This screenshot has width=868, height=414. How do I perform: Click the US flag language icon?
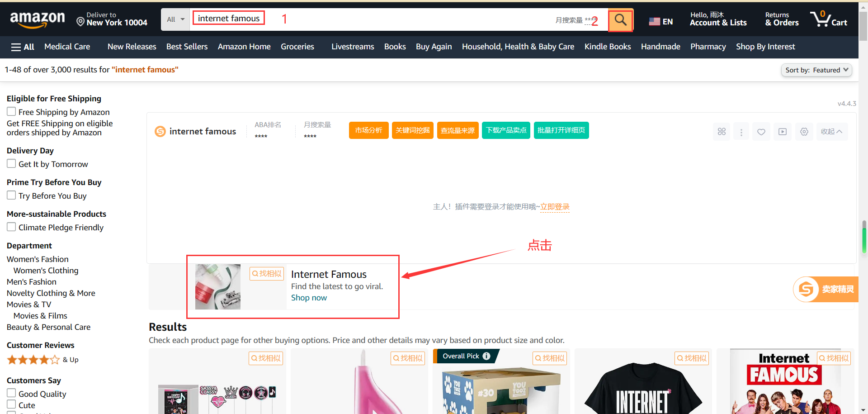[x=654, y=21]
